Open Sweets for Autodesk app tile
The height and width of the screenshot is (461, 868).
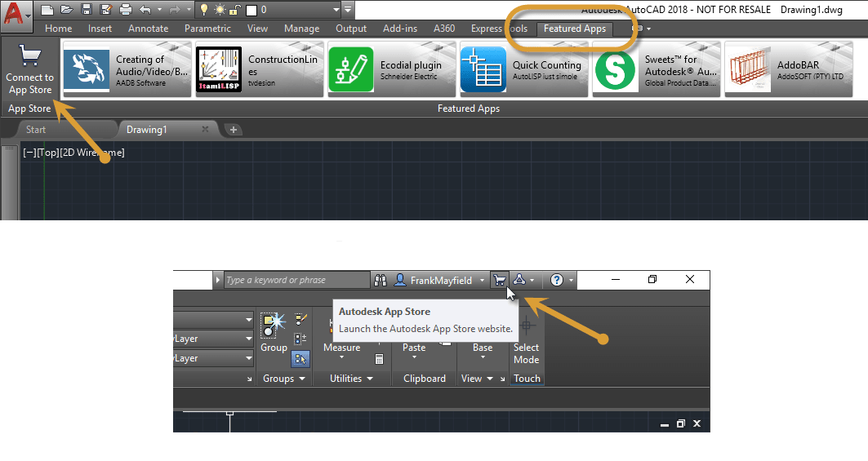coord(657,69)
